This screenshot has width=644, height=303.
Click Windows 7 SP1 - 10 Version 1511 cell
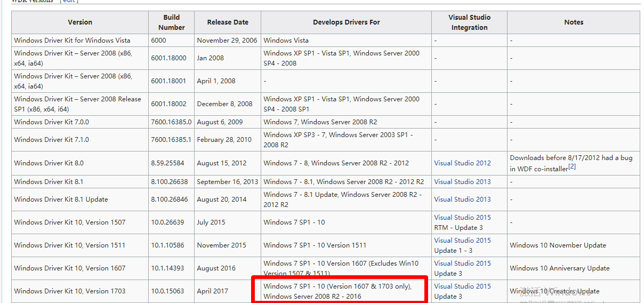click(x=347, y=245)
